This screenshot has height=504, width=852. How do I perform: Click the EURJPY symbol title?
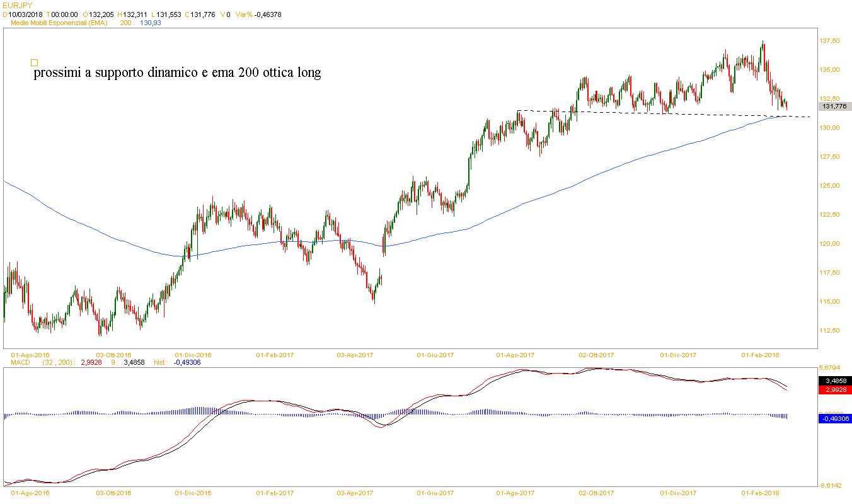click(x=16, y=5)
